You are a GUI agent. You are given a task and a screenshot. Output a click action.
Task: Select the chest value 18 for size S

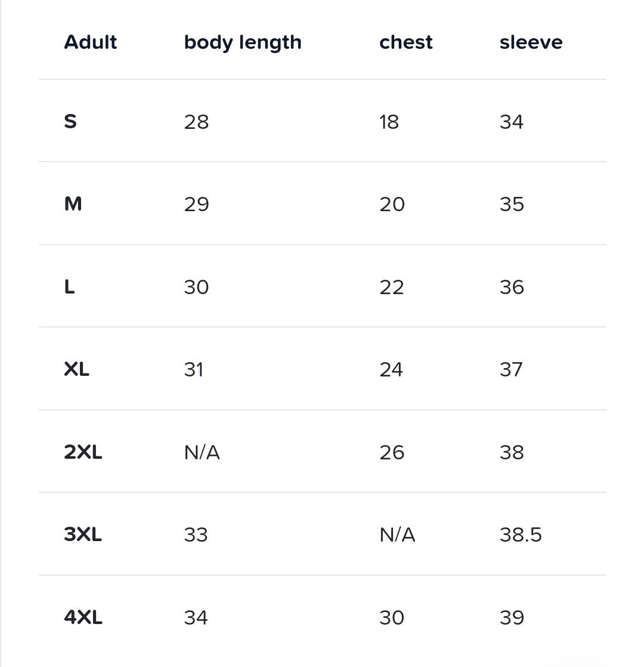click(x=389, y=122)
